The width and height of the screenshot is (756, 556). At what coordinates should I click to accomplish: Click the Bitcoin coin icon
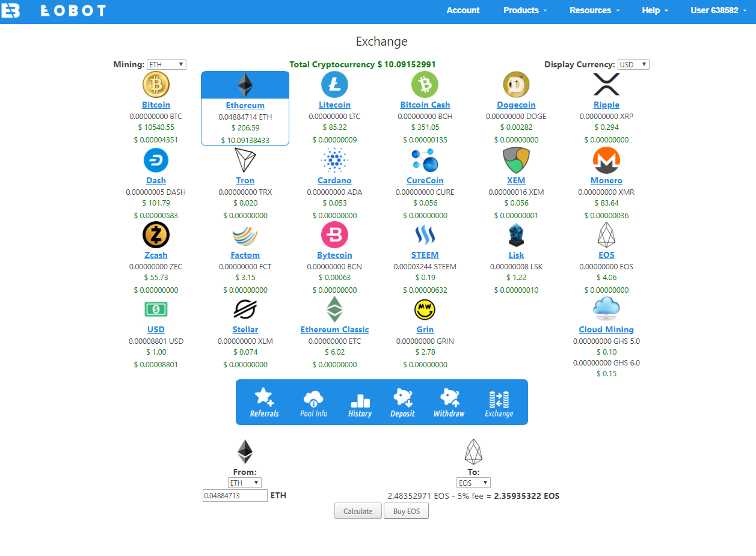[x=156, y=85]
